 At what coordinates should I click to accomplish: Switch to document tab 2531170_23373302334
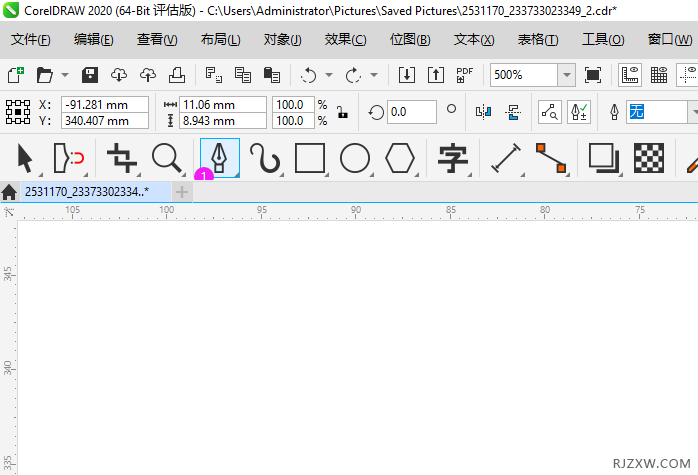click(96, 192)
